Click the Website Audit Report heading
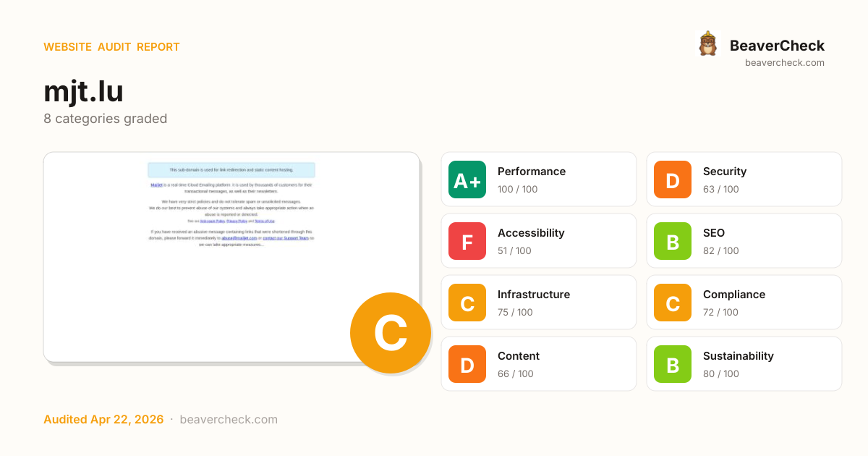868x456 pixels. 111,47
